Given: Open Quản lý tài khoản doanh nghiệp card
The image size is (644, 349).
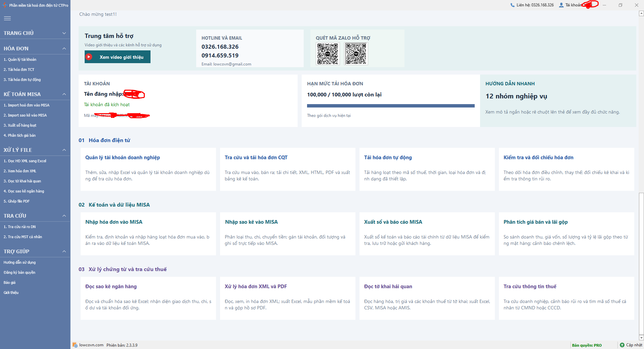Looking at the screenshot, I should (148, 169).
